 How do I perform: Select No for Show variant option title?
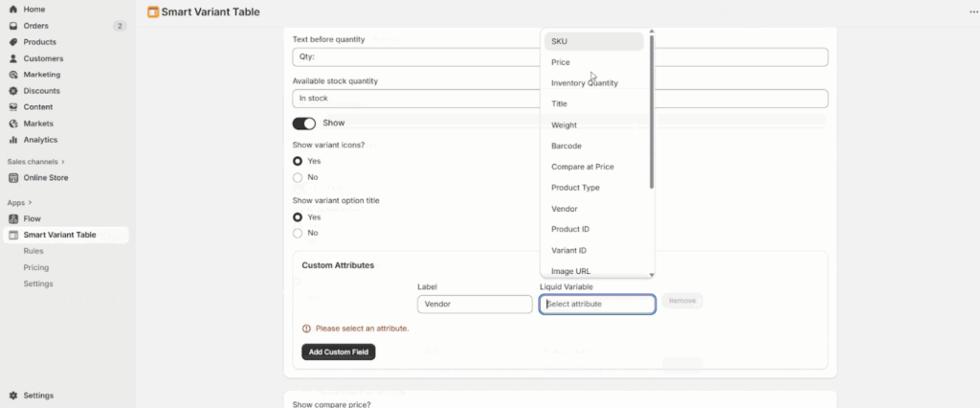pos(298,233)
